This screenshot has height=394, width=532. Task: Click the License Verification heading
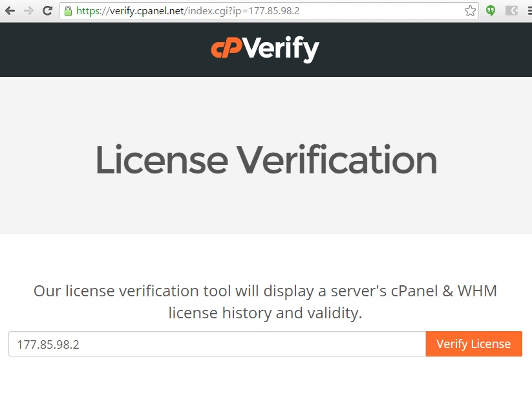[266, 160]
